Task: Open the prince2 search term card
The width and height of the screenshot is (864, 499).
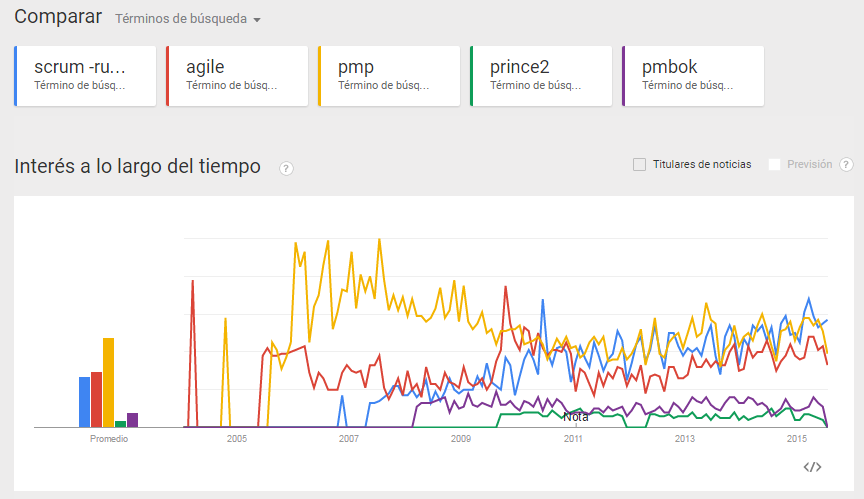Action: 542,75
